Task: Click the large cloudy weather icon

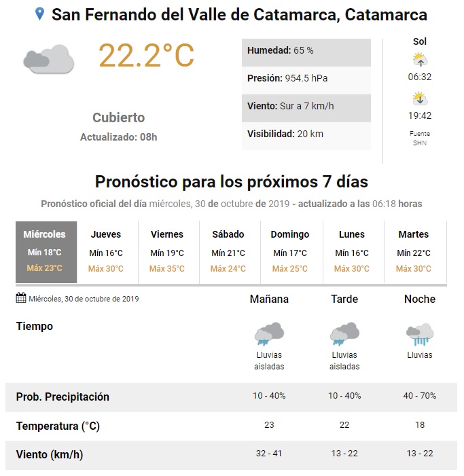Action: click(x=48, y=59)
